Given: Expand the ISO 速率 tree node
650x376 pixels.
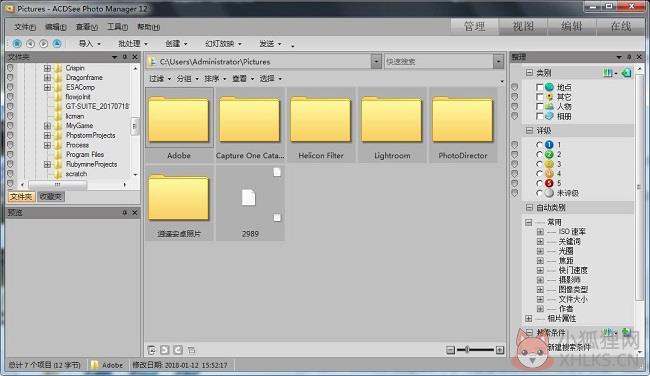Looking at the screenshot, I should 540,232.
